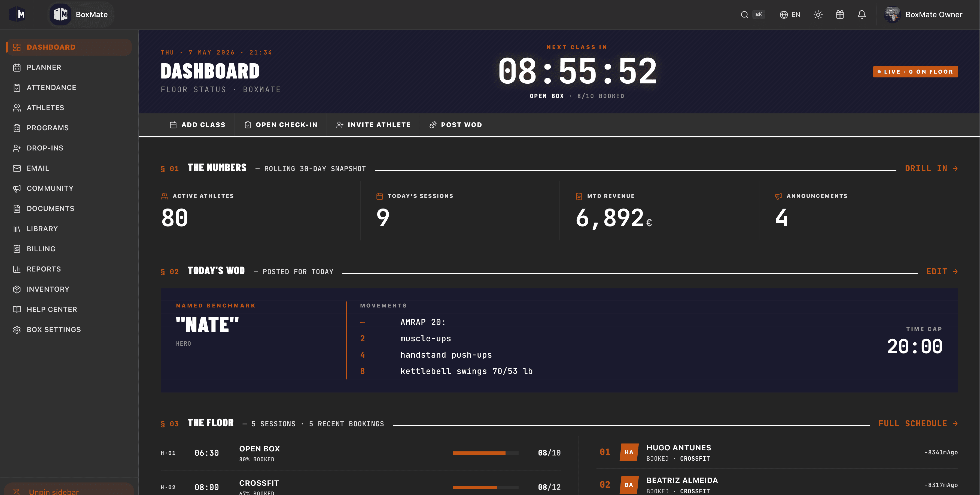The height and width of the screenshot is (495, 980).
Task: Click the Documents file icon
Action: point(17,209)
